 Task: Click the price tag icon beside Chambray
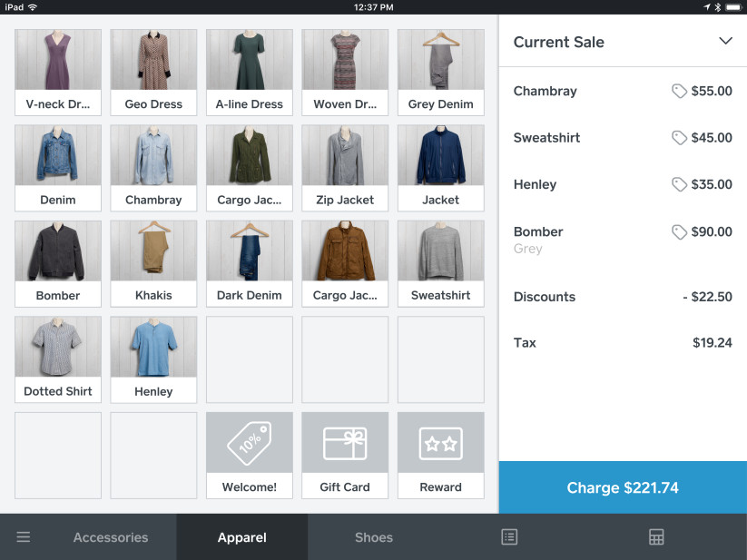(x=679, y=91)
